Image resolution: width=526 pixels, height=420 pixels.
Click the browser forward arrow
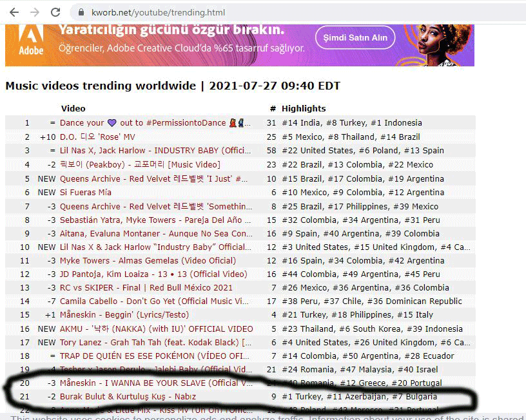coord(35,12)
